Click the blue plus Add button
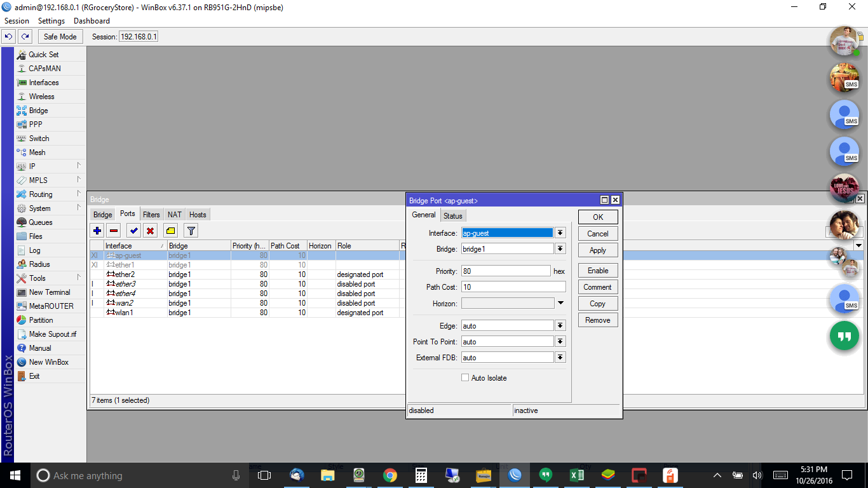 [x=97, y=231]
